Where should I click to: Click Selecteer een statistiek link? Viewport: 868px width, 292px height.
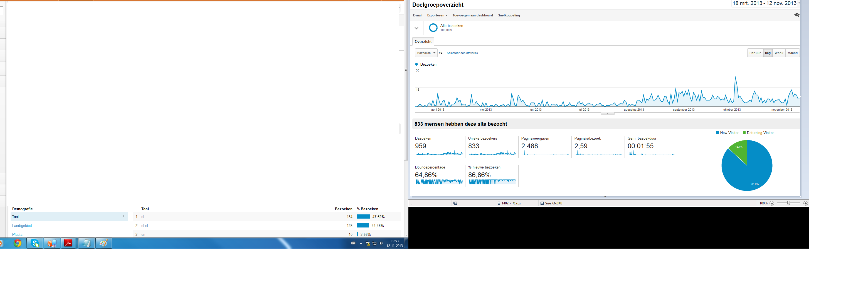[x=462, y=53]
